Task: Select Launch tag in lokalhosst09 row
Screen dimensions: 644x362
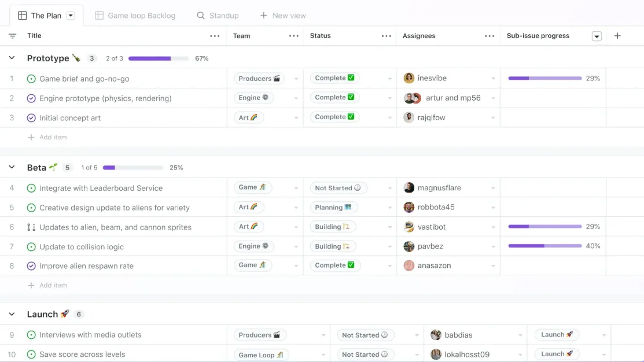Action: (x=557, y=354)
